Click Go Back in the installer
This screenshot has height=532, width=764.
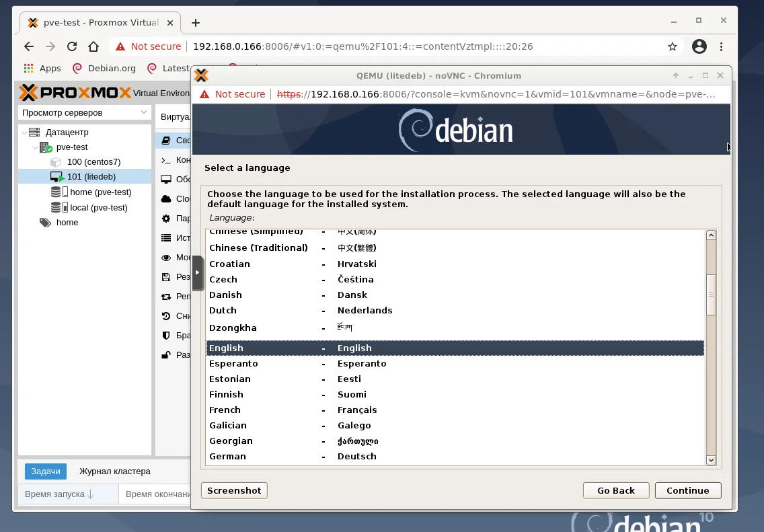(615, 490)
